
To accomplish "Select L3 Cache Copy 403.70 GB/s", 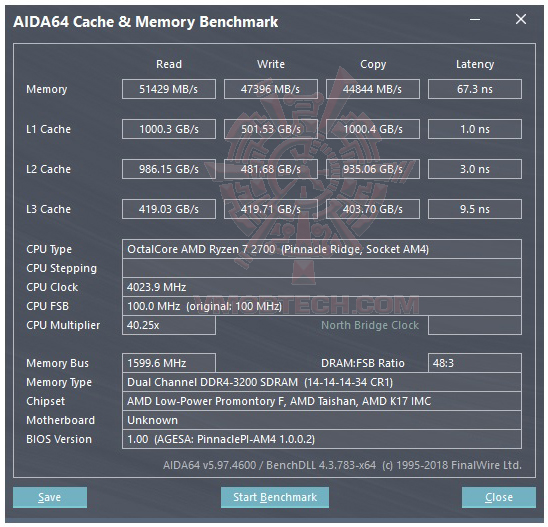I will tap(373, 209).
